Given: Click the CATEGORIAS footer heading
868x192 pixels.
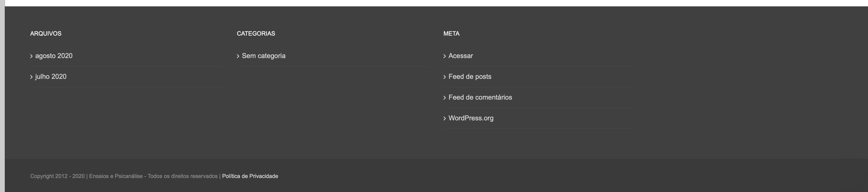Looking at the screenshot, I should 256,34.
